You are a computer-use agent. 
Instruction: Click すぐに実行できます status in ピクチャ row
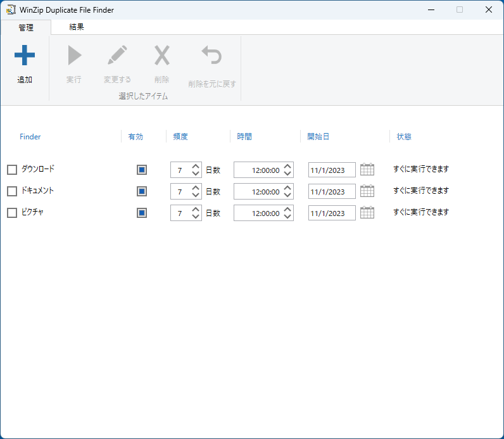click(421, 212)
